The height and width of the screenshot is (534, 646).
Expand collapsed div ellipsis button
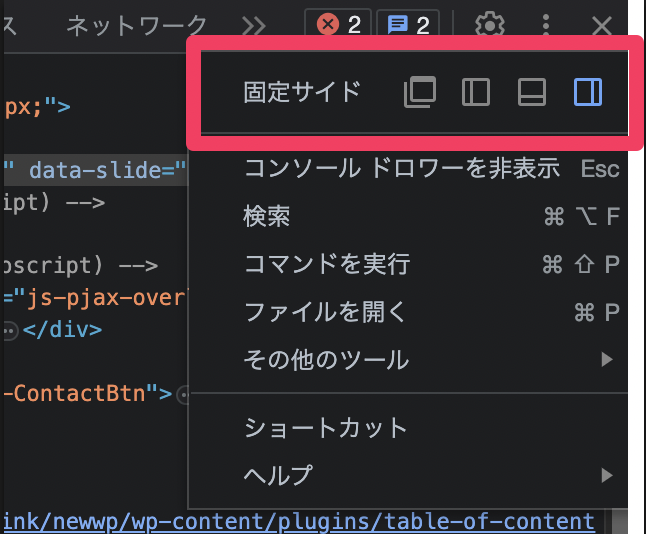9,331
